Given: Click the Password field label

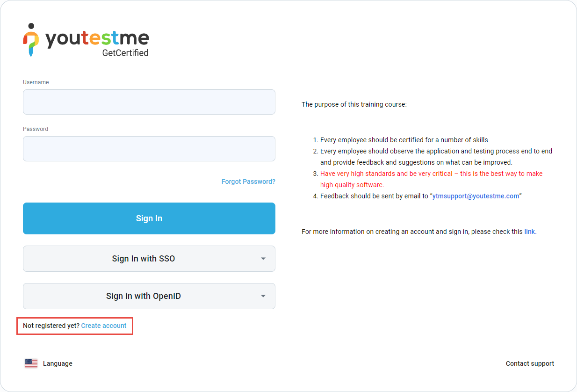Looking at the screenshot, I should point(36,129).
